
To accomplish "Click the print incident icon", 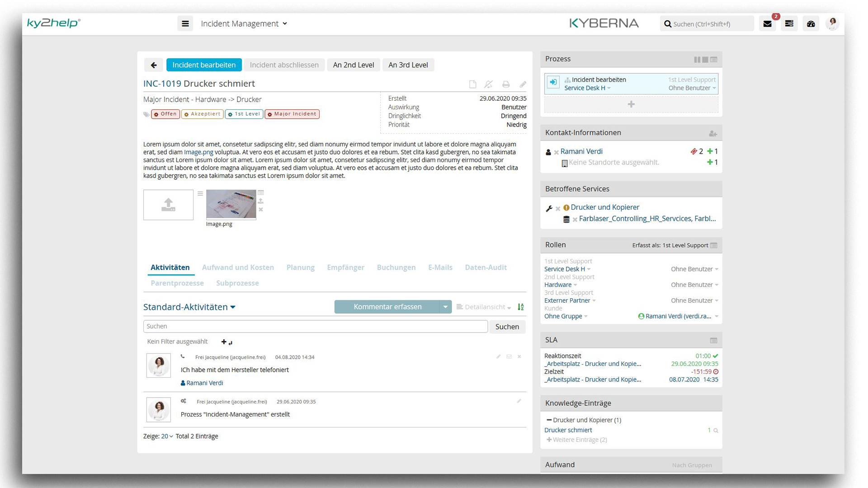I will pyautogui.click(x=506, y=84).
